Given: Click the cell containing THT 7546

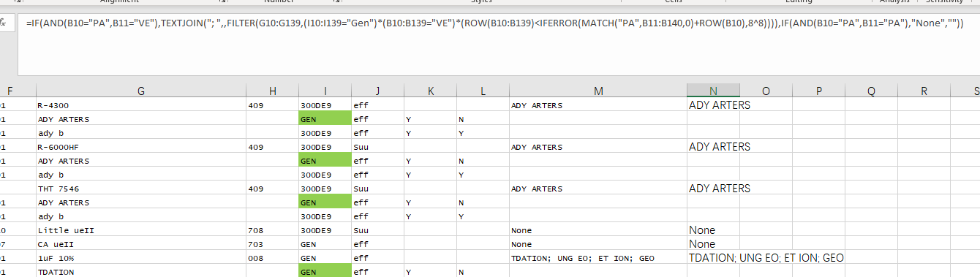Looking at the screenshot, I should 140,189.
